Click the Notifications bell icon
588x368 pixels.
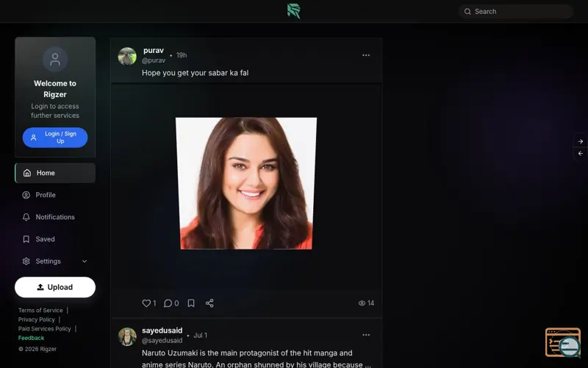pyautogui.click(x=26, y=217)
